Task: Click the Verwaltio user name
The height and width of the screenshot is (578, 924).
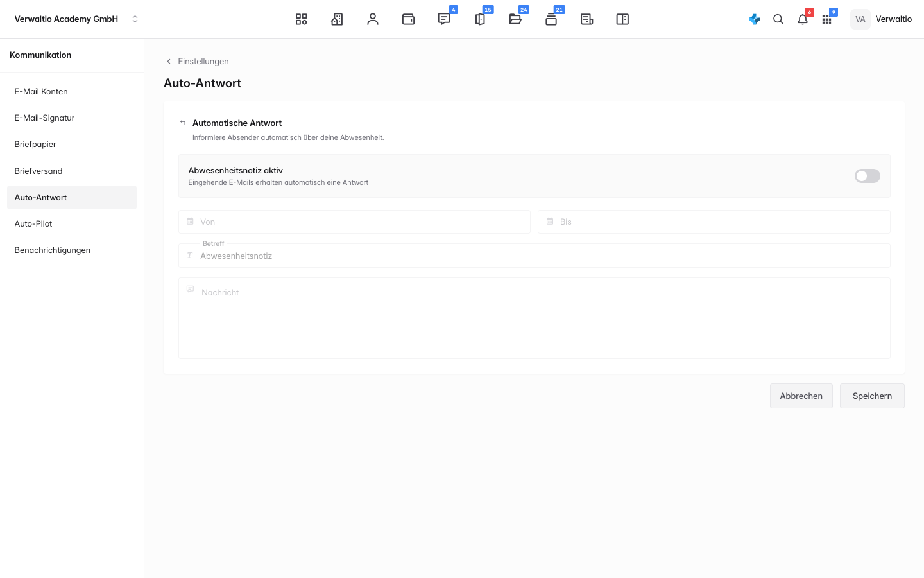Action: (894, 19)
